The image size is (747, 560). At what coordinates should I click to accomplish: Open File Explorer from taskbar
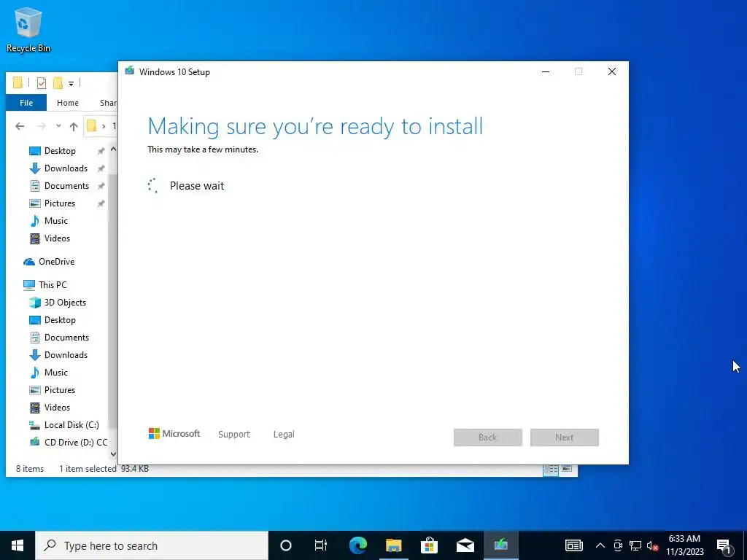393,545
